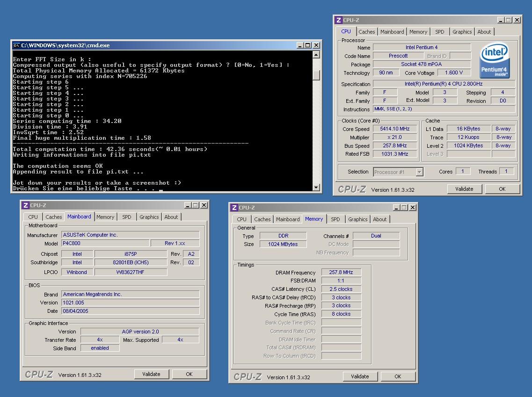
Task: Open Caches tab in top-right CPU-Z window
Action: (367, 32)
